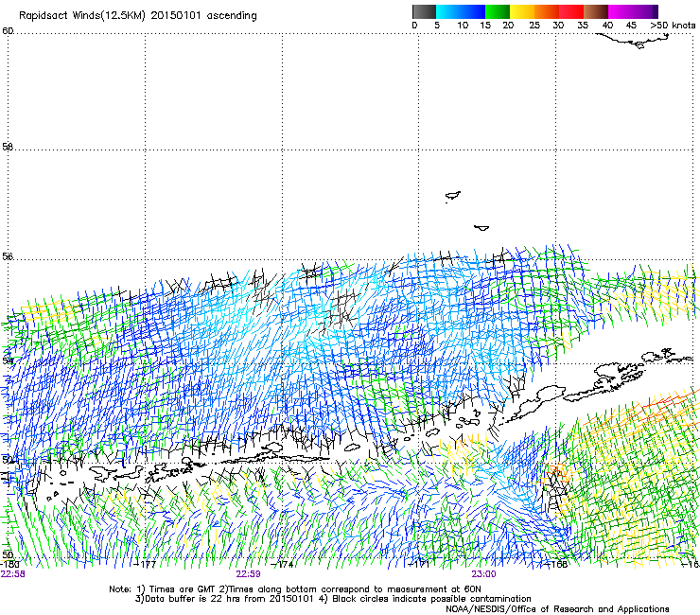Click the red 30-35 knots legend segment

[x=571, y=11]
